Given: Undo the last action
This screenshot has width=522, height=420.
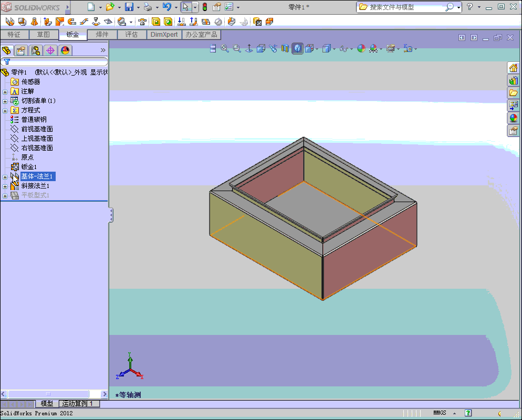Looking at the screenshot, I should coord(167,7).
